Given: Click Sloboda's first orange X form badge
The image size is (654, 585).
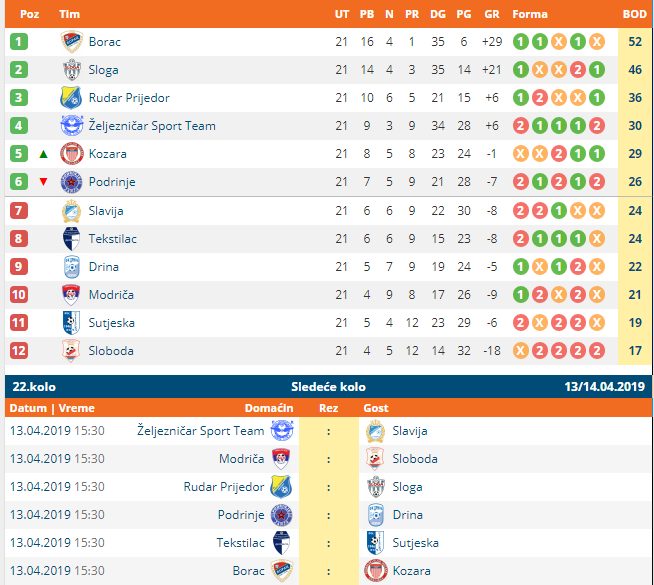Looking at the screenshot, I should pos(520,351).
